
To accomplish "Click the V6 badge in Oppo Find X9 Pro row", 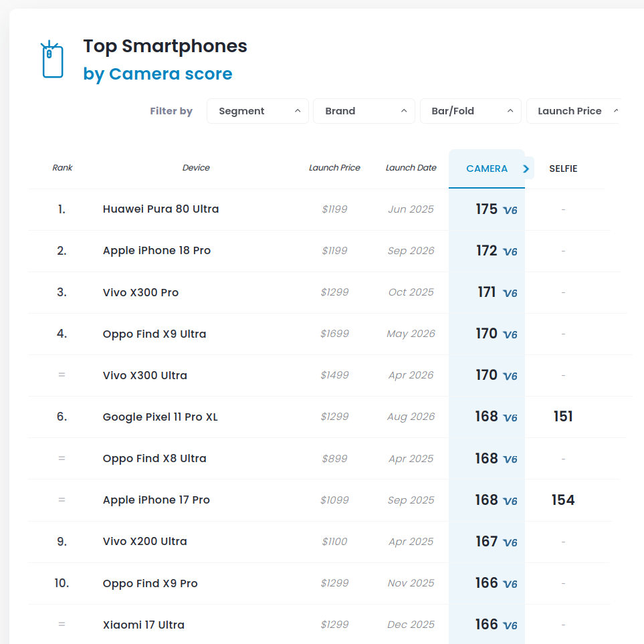I will coord(510,584).
